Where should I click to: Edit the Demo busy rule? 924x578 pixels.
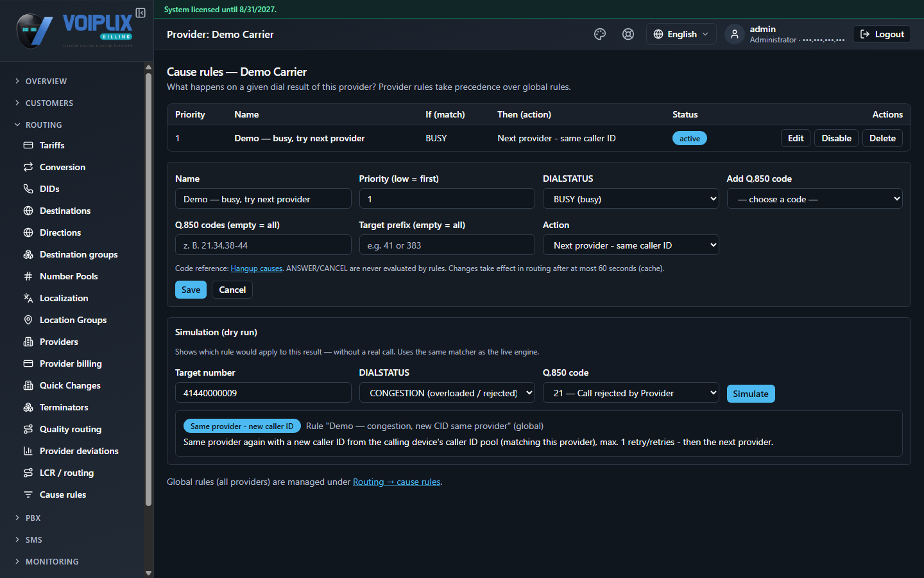pyautogui.click(x=796, y=138)
